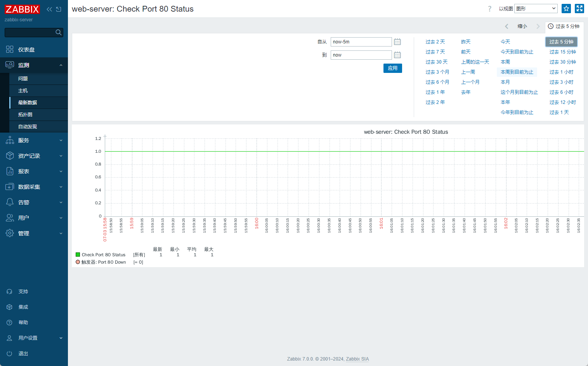
Task: Select the 过去 30 天 time range
Action: click(x=437, y=62)
